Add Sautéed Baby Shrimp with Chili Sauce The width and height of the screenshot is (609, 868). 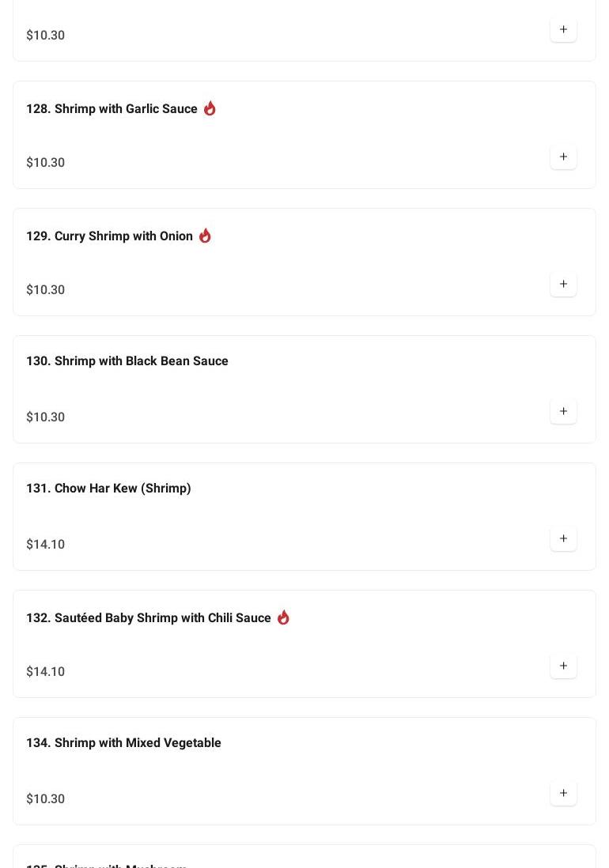click(x=563, y=666)
